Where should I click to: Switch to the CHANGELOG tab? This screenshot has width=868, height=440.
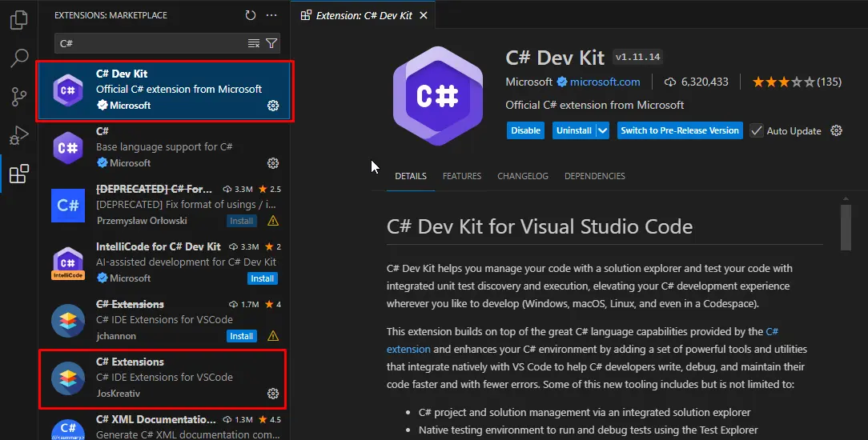click(523, 176)
